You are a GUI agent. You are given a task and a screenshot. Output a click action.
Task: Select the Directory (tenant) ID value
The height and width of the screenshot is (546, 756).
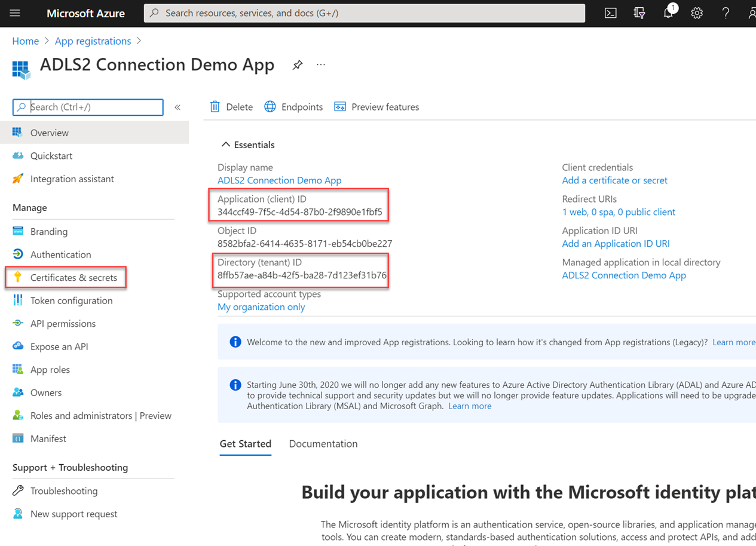tap(302, 275)
